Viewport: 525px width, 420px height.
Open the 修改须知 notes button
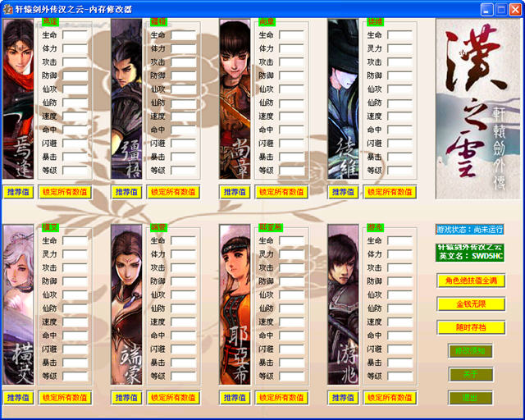(x=470, y=351)
